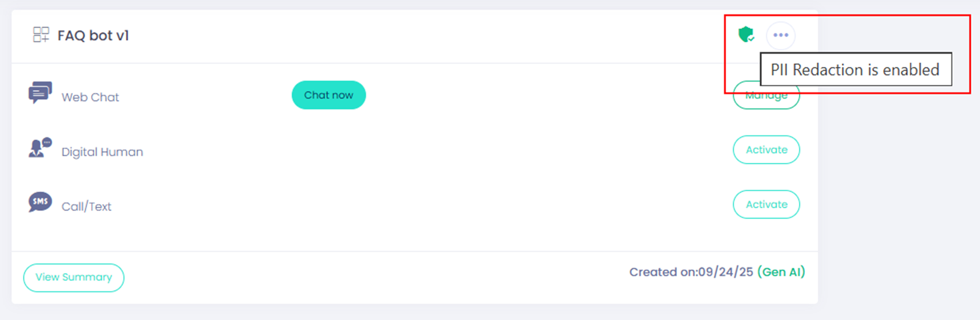Click the Call/Text channel label

coord(86,206)
